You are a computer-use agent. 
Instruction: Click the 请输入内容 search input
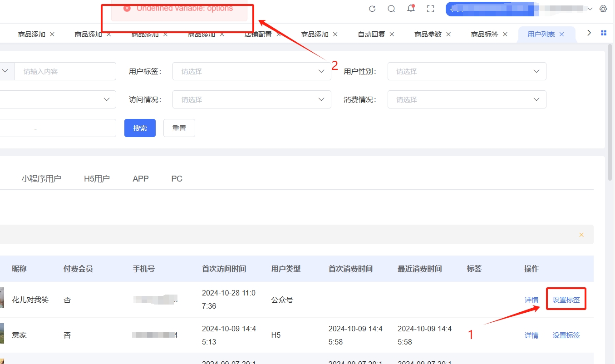tap(65, 71)
